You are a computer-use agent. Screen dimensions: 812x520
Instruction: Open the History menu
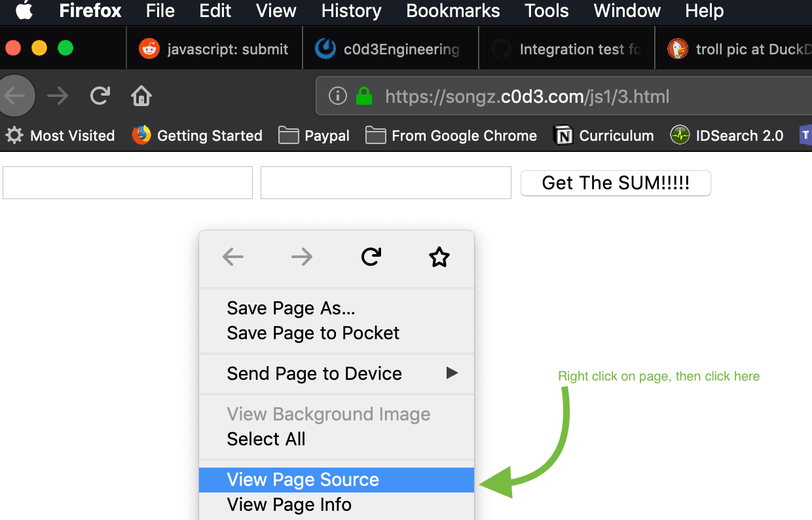click(x=351, y=10)
